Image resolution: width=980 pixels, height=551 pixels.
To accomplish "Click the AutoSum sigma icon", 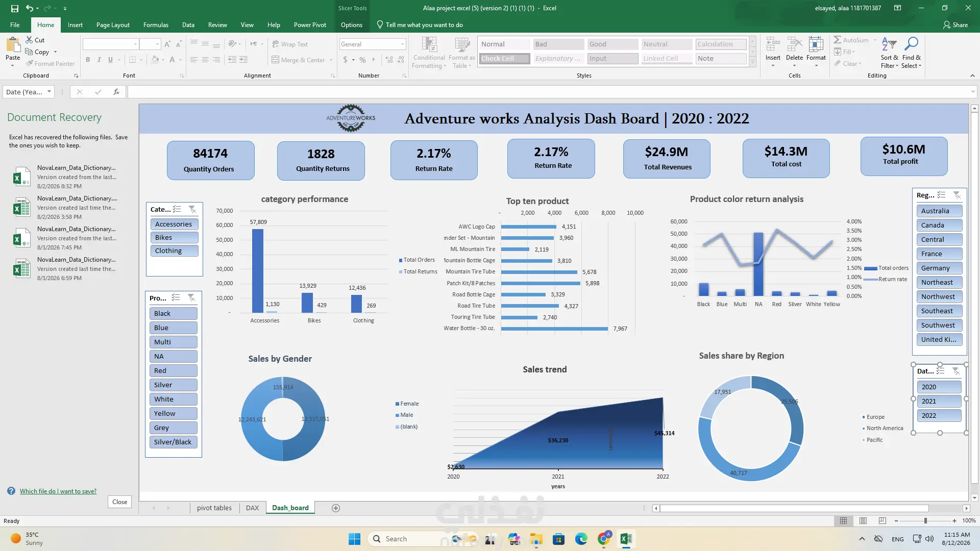I will point(838,40).
